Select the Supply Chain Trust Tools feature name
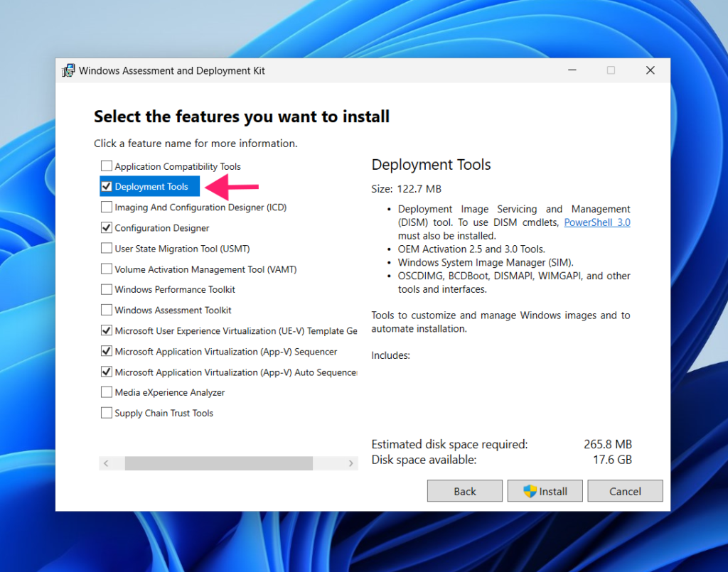728x572 pixels. pos(164,414)
